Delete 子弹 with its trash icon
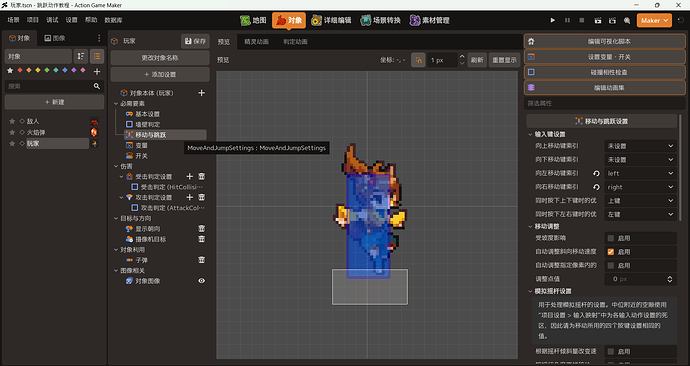Viewport: 690px width, 366px height. click(x=202, y=260)
